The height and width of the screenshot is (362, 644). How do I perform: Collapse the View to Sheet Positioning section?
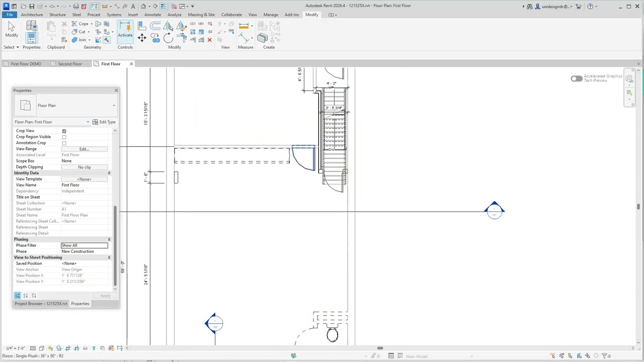(x=109, y=257)
